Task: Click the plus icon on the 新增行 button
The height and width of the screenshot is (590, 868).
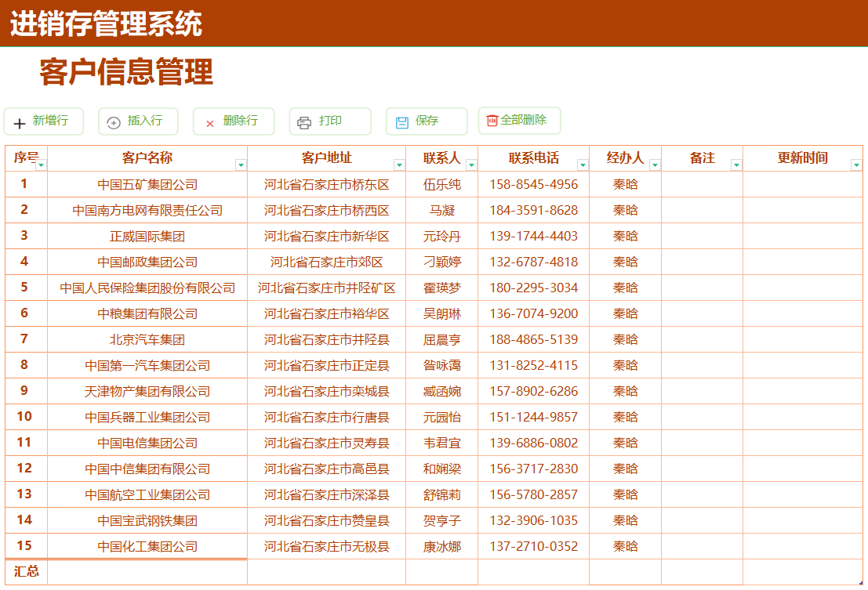Action: (x=19, y=121)
